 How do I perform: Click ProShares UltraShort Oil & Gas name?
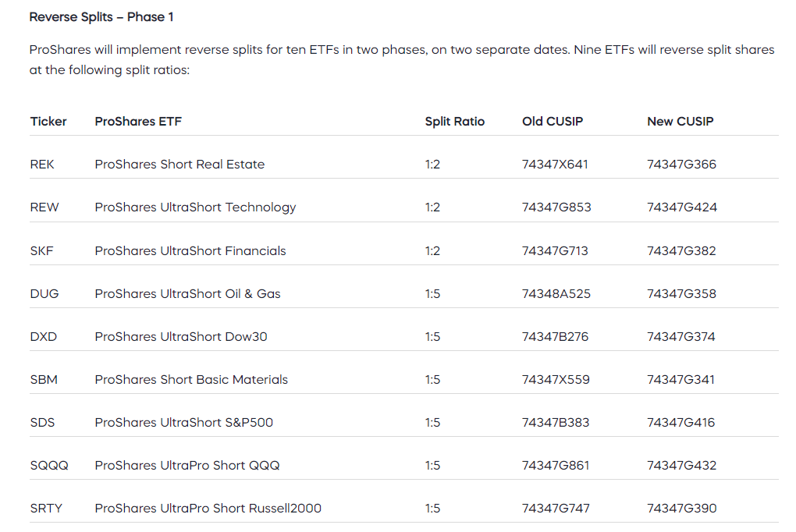click(x=188, y=294)
